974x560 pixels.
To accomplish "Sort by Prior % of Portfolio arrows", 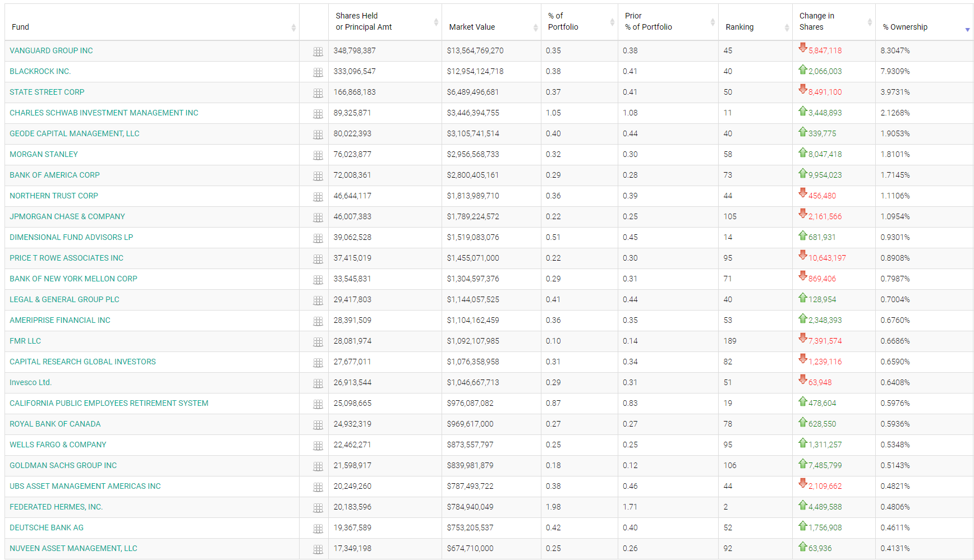I will tap(713, 22).
